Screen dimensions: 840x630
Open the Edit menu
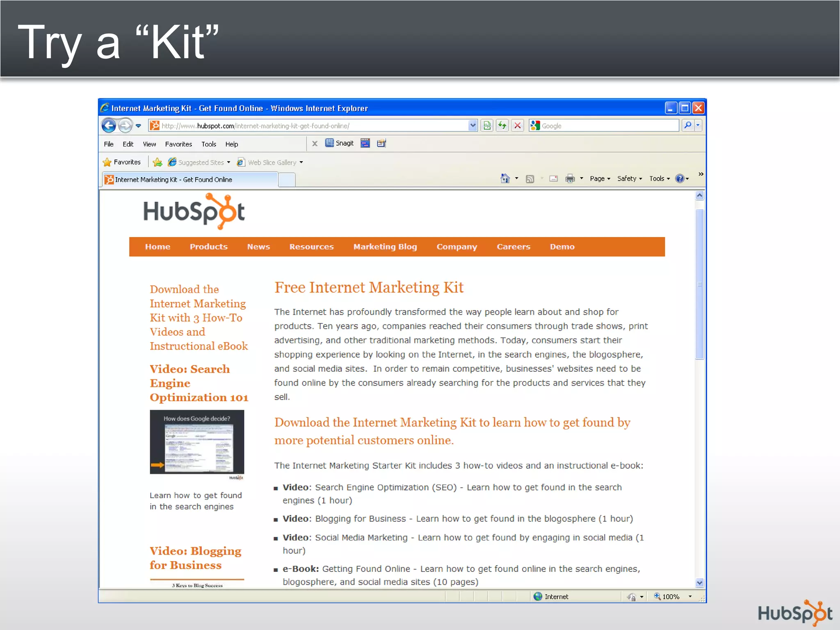[x=128, y=144]
